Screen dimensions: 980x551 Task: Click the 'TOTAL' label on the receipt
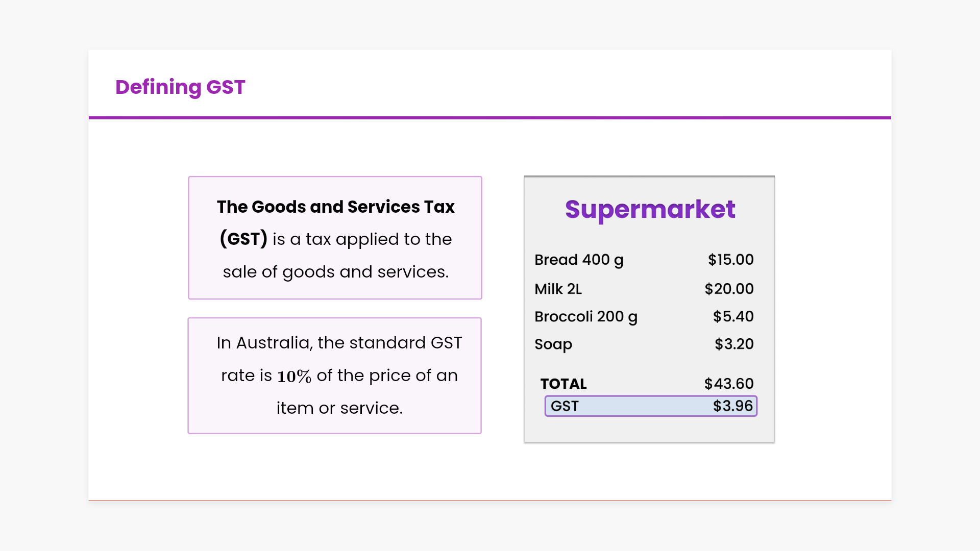click(x=563, y=384)
